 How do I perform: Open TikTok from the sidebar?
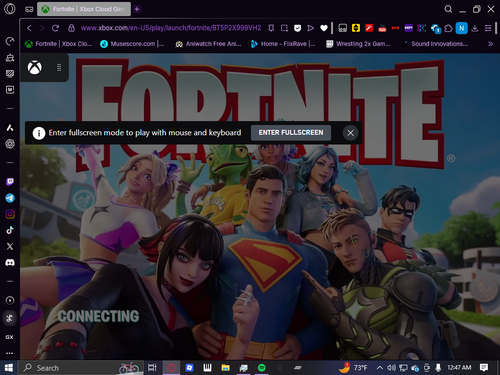click(10, 230)
